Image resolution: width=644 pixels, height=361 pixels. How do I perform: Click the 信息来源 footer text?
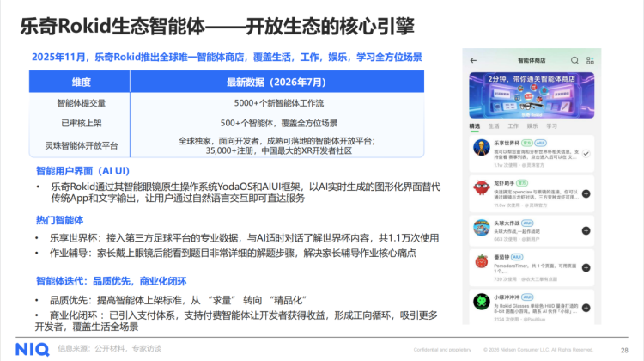(x=109, y=349)
